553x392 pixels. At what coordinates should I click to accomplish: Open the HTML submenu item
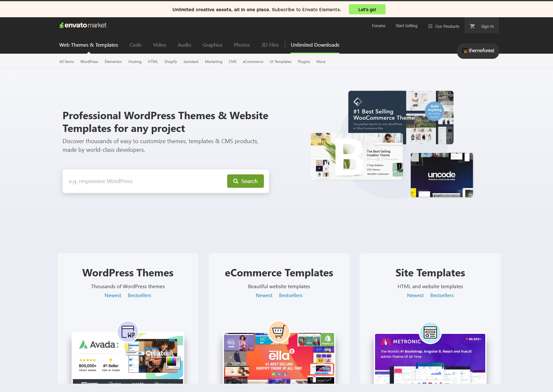point(153,62)
